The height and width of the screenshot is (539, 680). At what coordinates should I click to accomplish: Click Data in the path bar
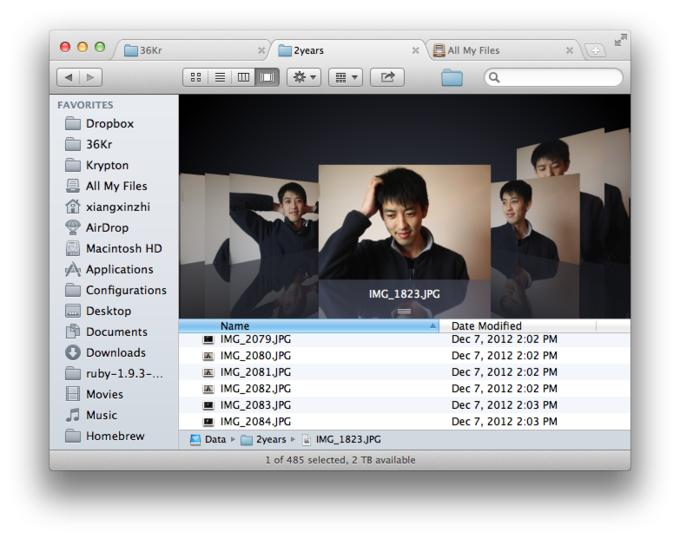(x=208, y=440)
